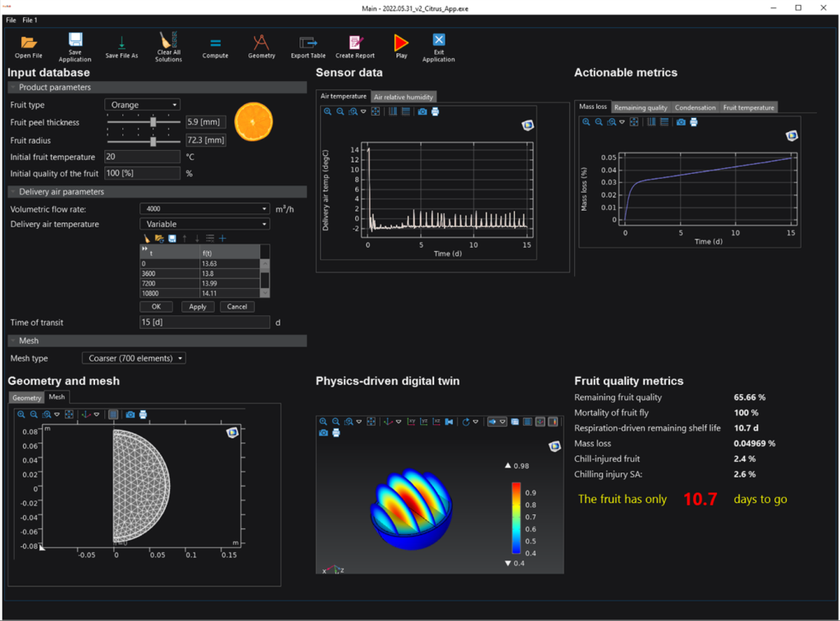Click zoom in icon in mesh plot toolbar
The image size is (840, 621).
click(x=21, y=414)
